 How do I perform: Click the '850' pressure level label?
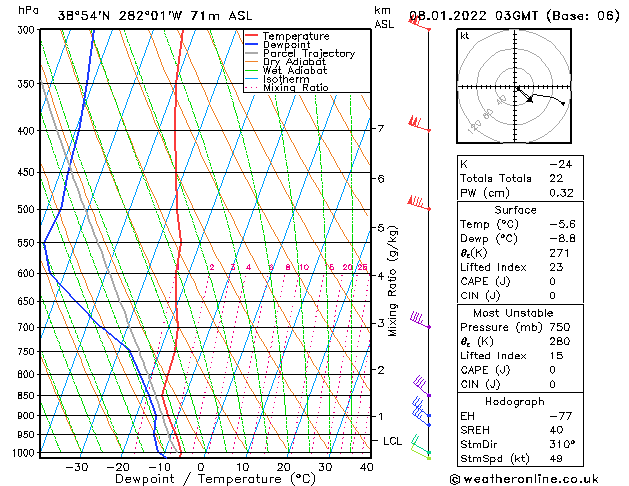tap(28, 395)
